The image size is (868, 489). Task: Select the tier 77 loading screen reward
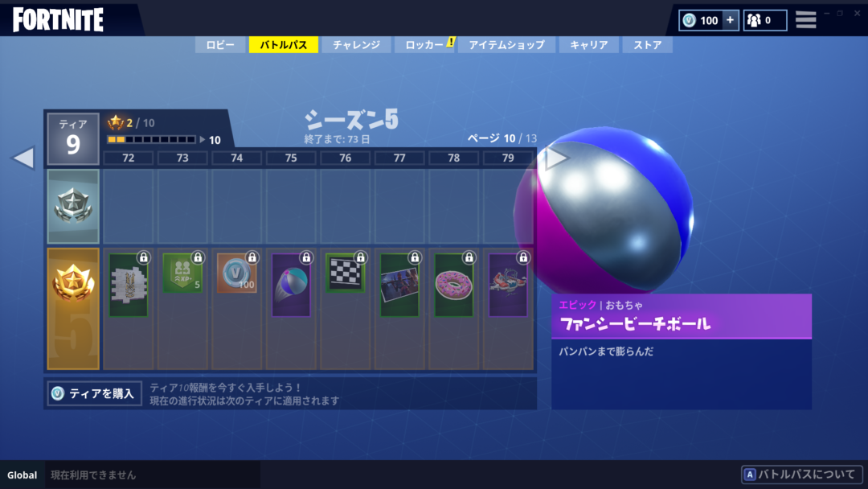(x=399, y=286)
